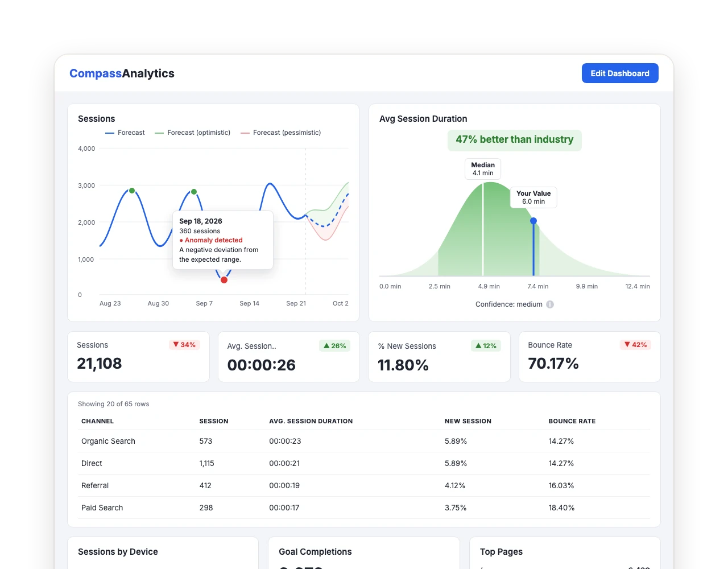Toggle the Forecast legend item
The image size is (728, 569).
tap(125, 133)
